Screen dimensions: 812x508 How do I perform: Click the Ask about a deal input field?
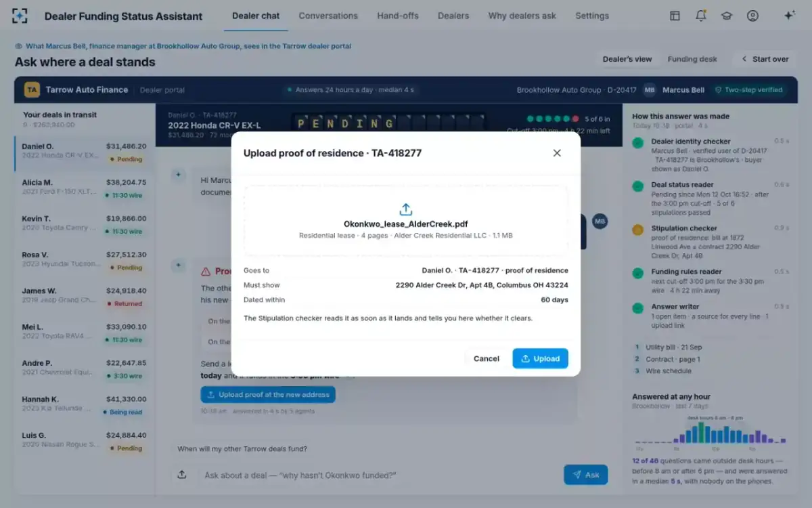point(378,475)
